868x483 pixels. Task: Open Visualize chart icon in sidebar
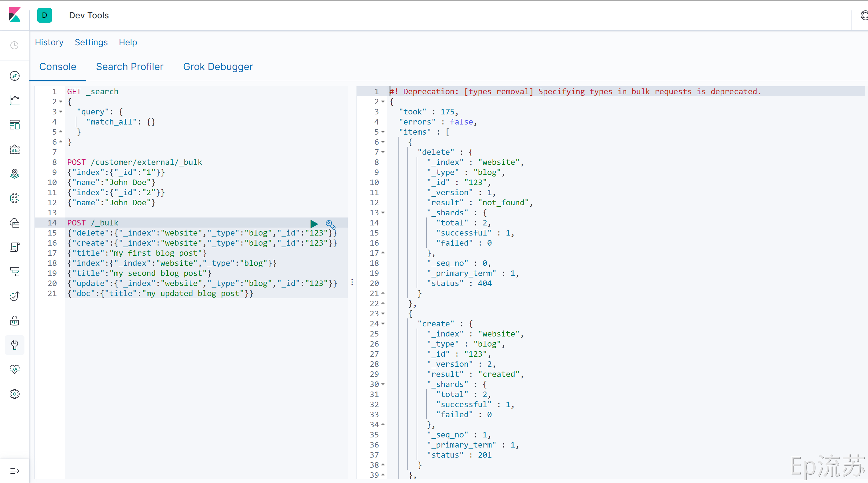pyautogui.click(x=14, y=100)
